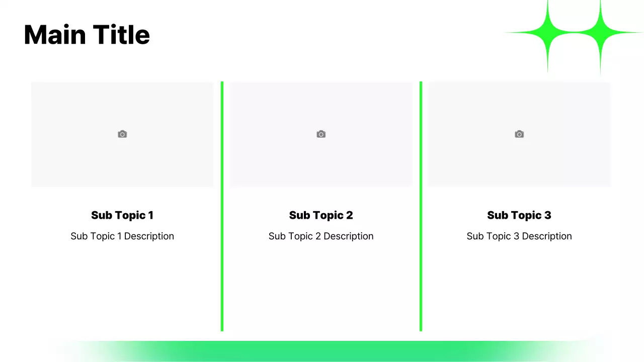Select the Sub Topic 2 heading
Viewport: 644px width, 362px height.
tap(321, 215)
